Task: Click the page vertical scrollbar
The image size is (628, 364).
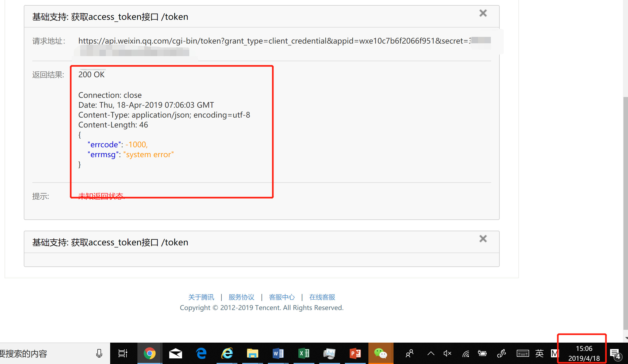Action: [x=625, y=214]
